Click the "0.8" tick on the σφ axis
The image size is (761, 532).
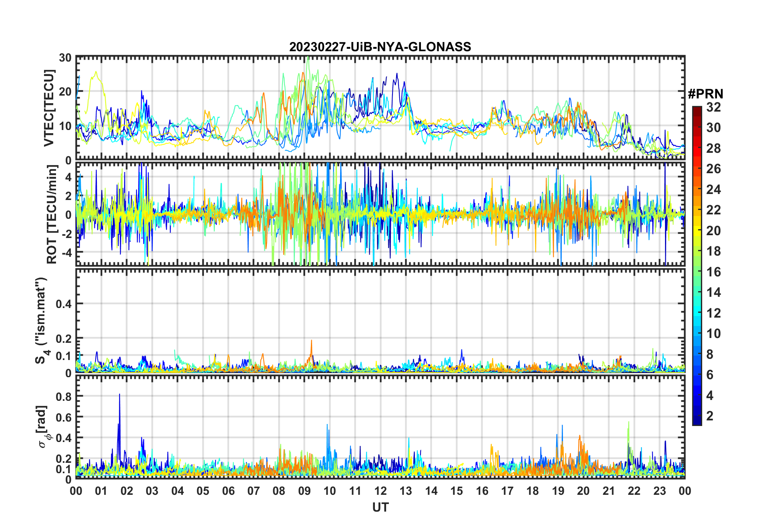tap(64, 396)
